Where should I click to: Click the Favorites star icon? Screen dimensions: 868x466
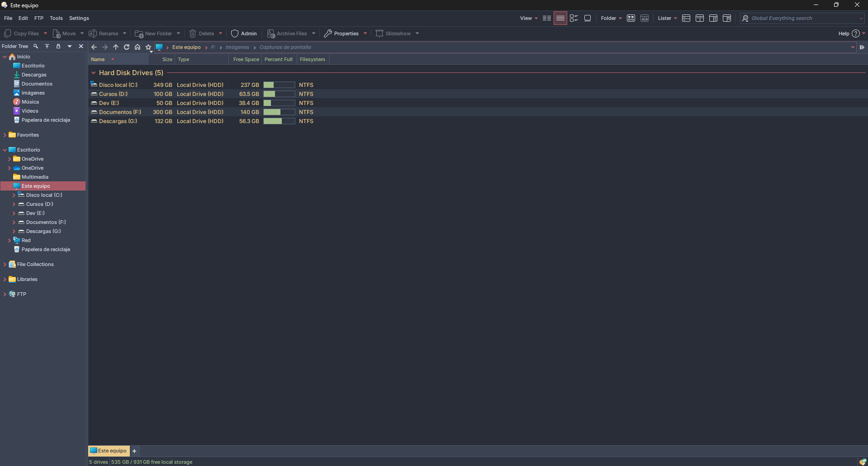tap(148, 47)
